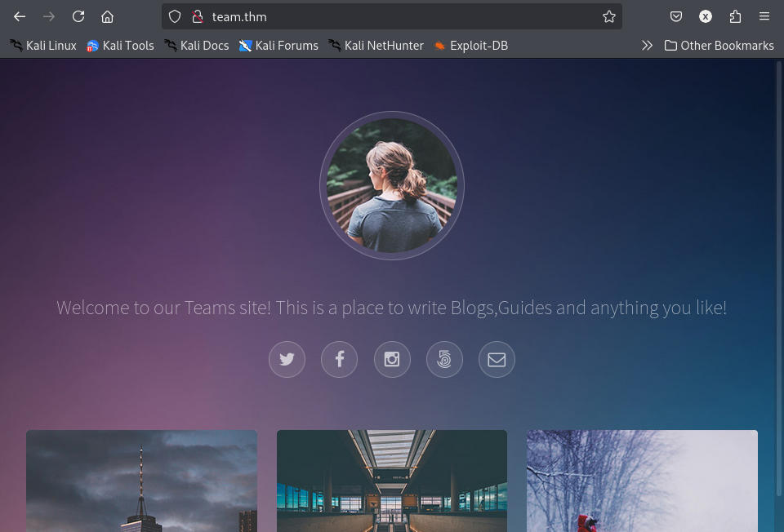Open the Kali Linux bookmark
The image size is (784, 532).
pyautogui.click(x=43, y=46)
